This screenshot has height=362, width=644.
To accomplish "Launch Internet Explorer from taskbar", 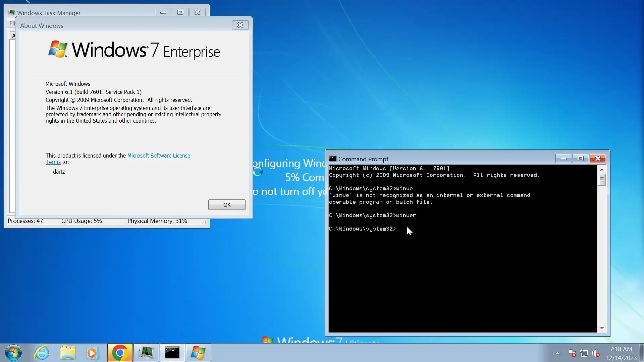I will 42,353.
